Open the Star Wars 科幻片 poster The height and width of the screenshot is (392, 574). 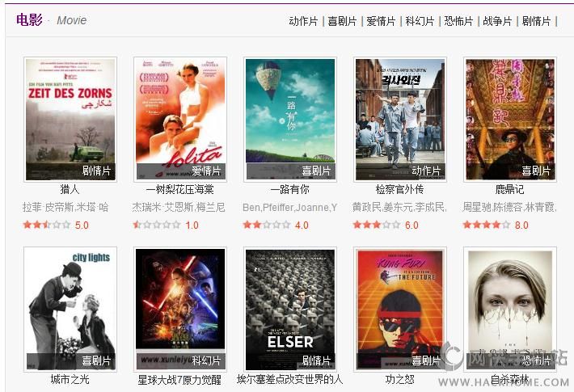(x=180, y=310)
